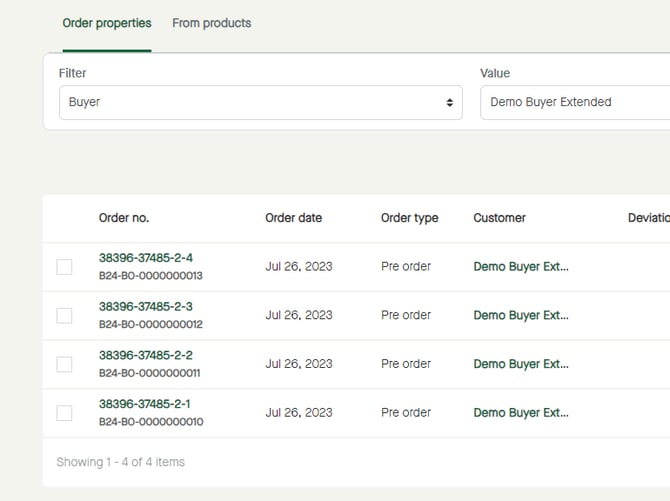This screenshot has height=501, width=670.
Task: Open order link 38396-37485-2-3
Action: pos(146,307)
